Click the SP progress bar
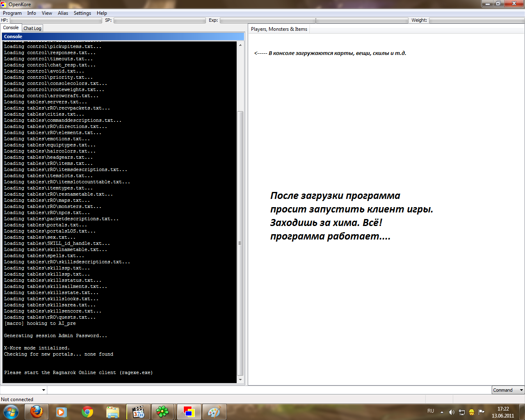The height and width of the screenshot is (420, 525). (160, 20)
